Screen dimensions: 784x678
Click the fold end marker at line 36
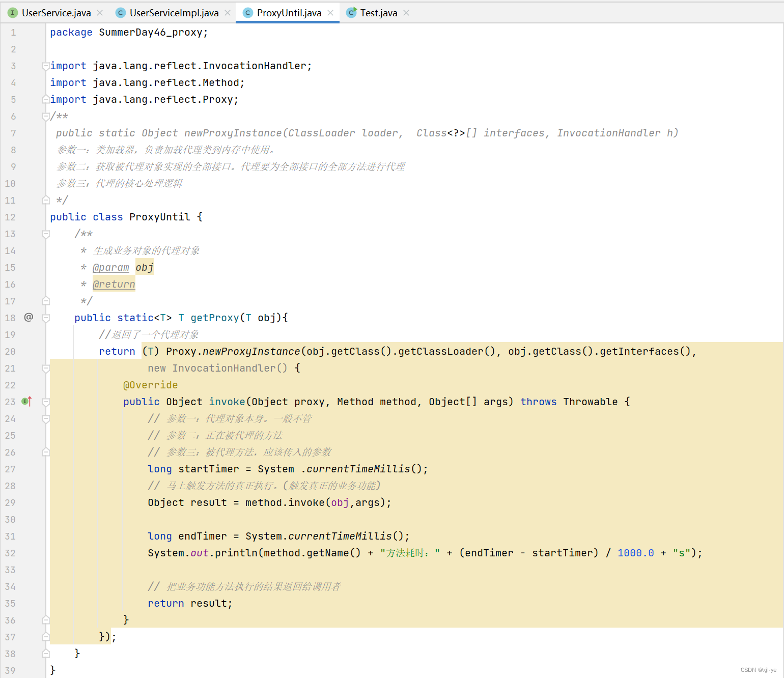pos(46,620)
